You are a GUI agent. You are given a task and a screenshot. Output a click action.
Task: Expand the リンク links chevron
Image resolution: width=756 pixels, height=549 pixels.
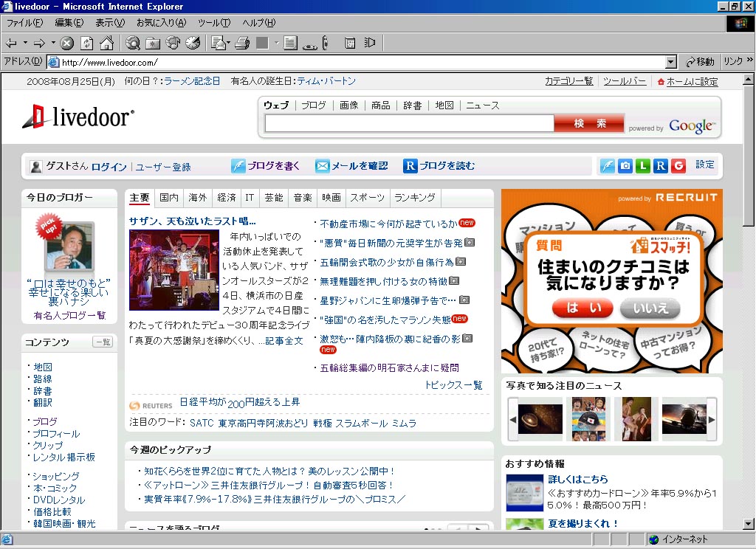tap(750, 60)
